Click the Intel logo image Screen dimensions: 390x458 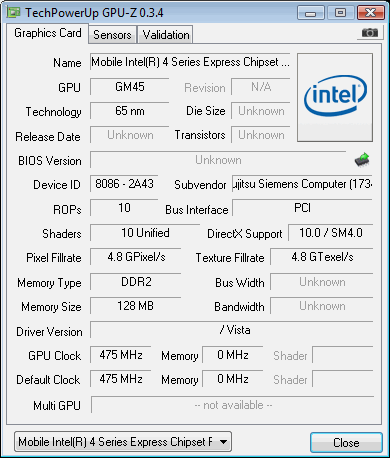[335, 98]
